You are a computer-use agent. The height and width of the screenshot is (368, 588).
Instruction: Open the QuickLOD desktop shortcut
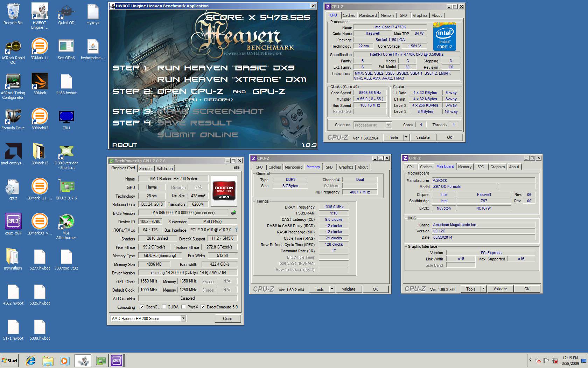pyautogui.click(x=66, y=14)
